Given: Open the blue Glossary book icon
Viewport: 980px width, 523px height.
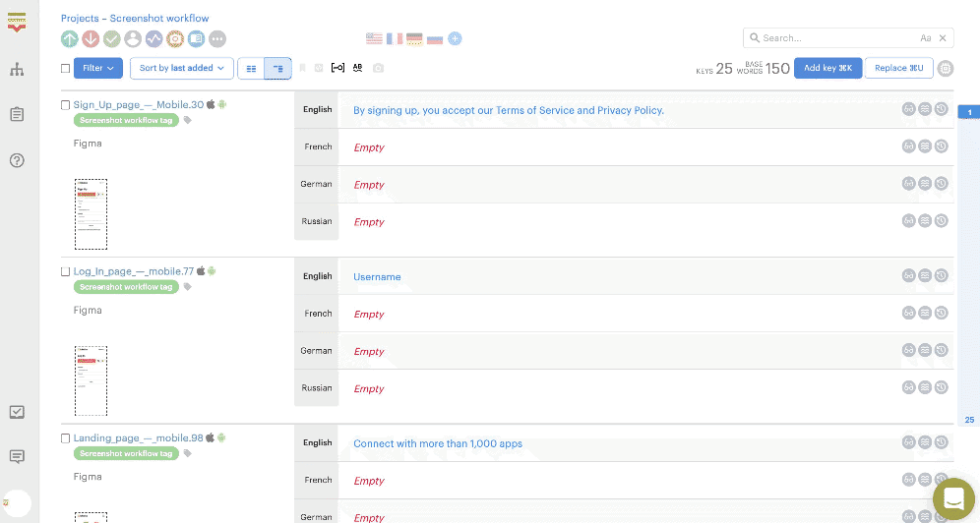Looking at the screenshot, I should click(x=196, y=38).
